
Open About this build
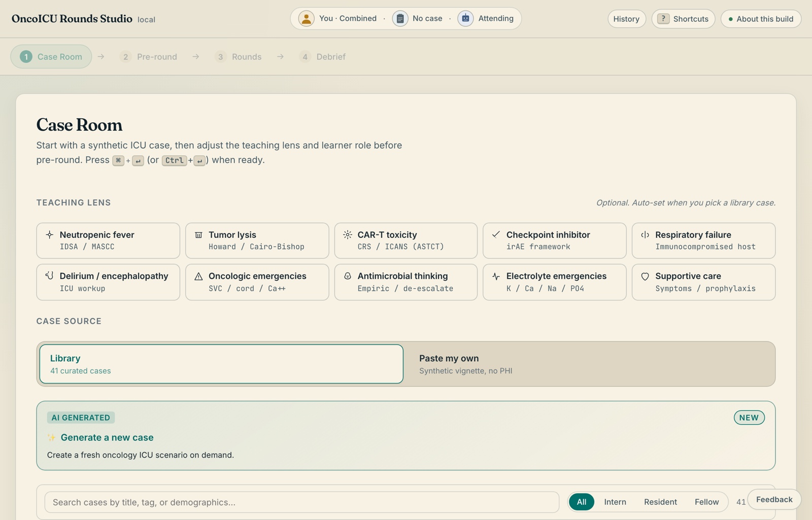pos(761,19)
